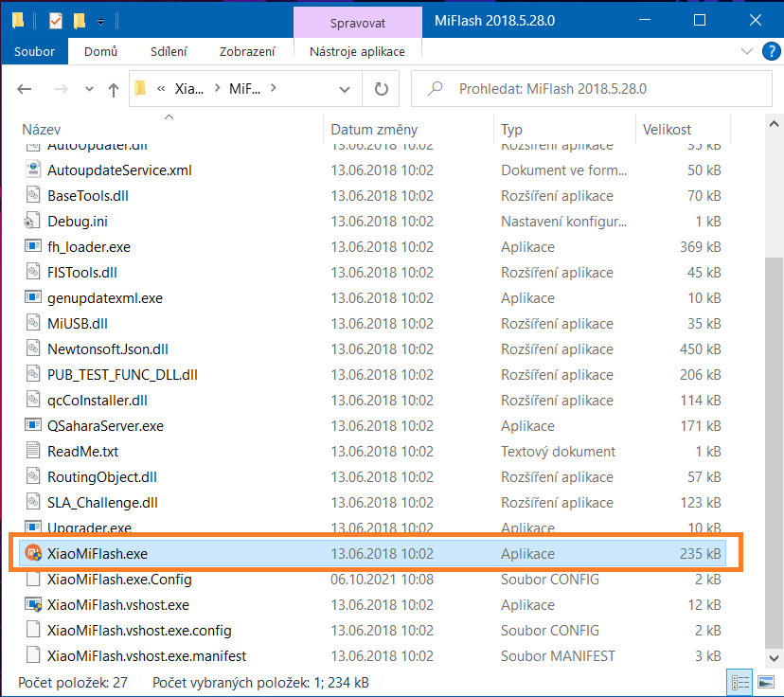The width and height of the screenshot is (784, 697).
Task: Select the RoutingObject.dll file name
Action: (x=102, y=477)
